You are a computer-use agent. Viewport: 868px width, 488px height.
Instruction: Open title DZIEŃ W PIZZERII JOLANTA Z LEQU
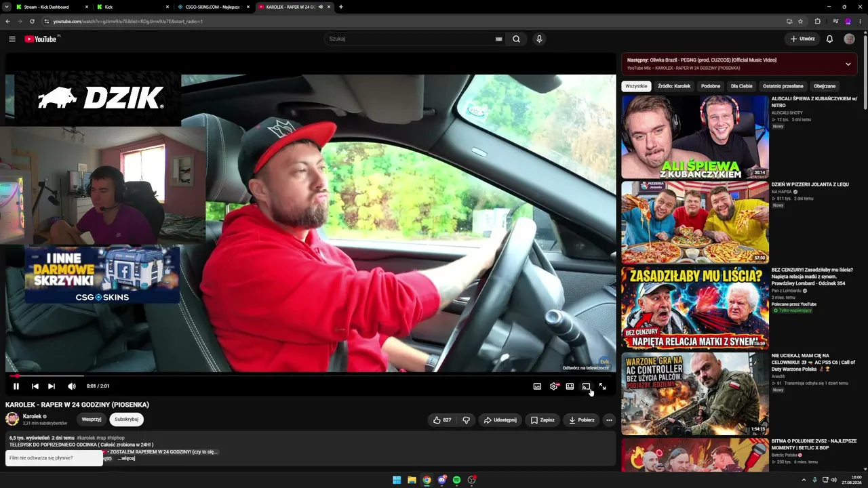[x=810, y=184]
